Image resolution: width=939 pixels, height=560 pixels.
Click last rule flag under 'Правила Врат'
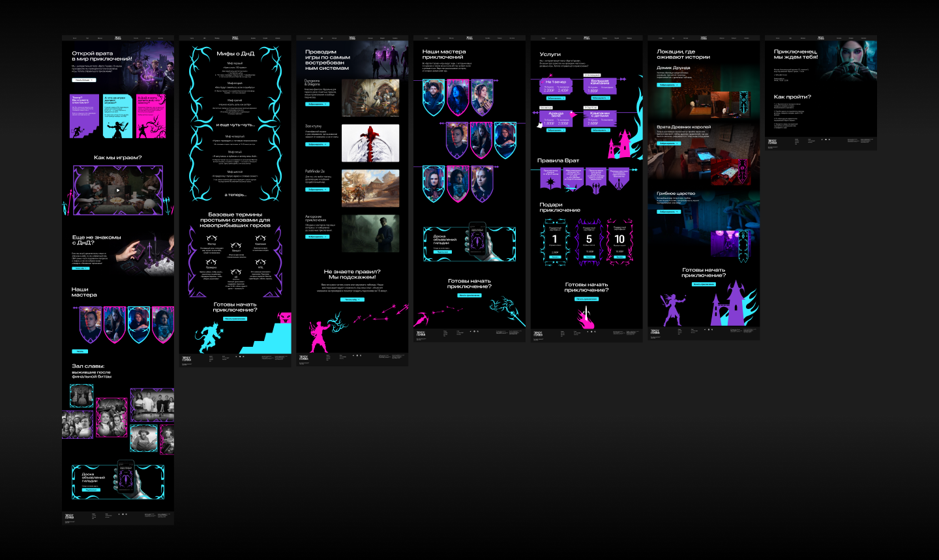619,179
